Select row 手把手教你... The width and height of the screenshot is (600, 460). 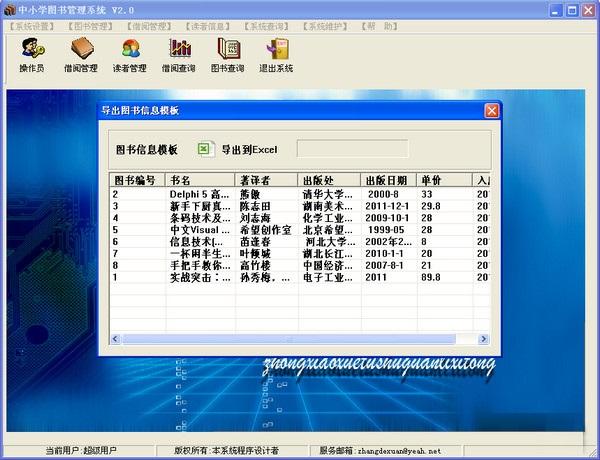300,266
